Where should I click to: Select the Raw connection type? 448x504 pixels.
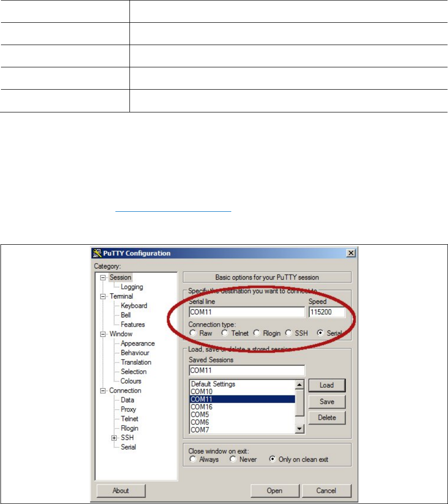pos(193,333)
